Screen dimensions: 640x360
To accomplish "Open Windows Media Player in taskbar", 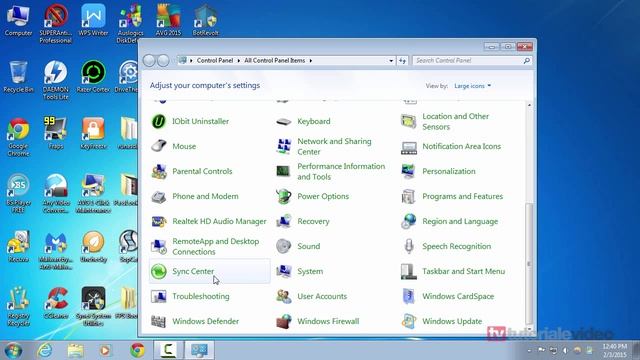I will coord(105,350).
